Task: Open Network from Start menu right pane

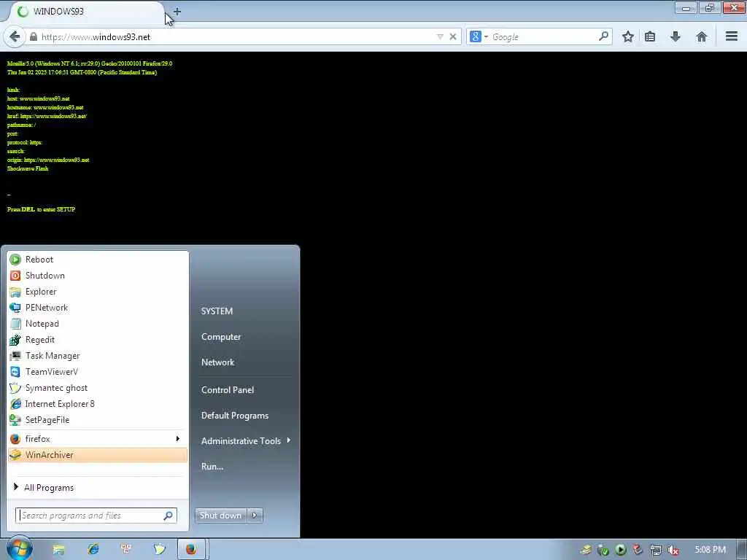Action: coord(217,362)
